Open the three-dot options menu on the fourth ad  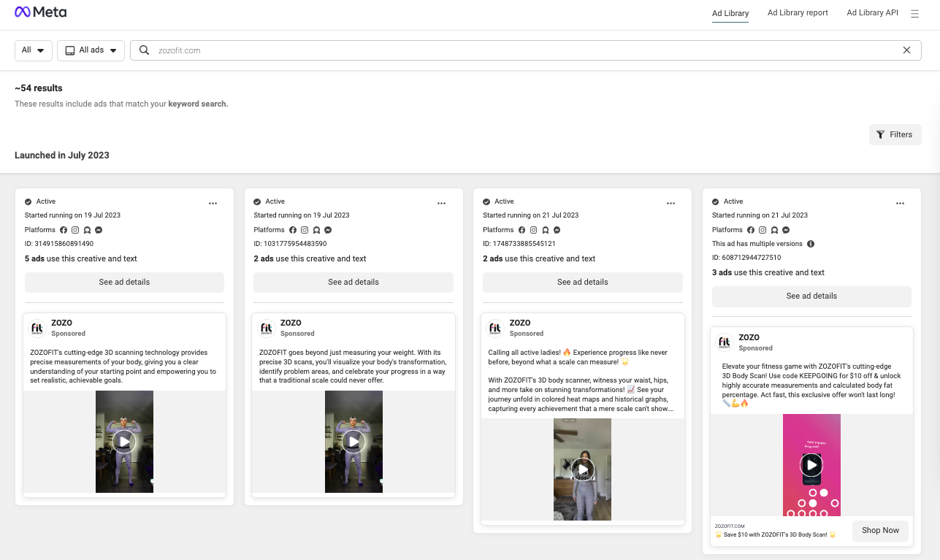click(x=900, y=203)
